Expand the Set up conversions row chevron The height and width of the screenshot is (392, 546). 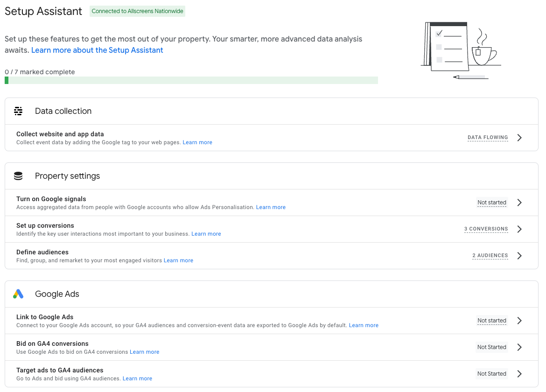click(519, 229)
